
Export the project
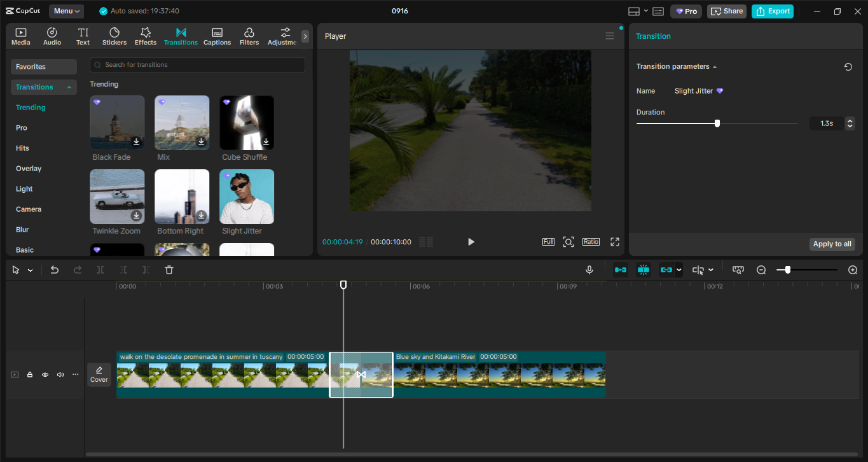(772, 11)
